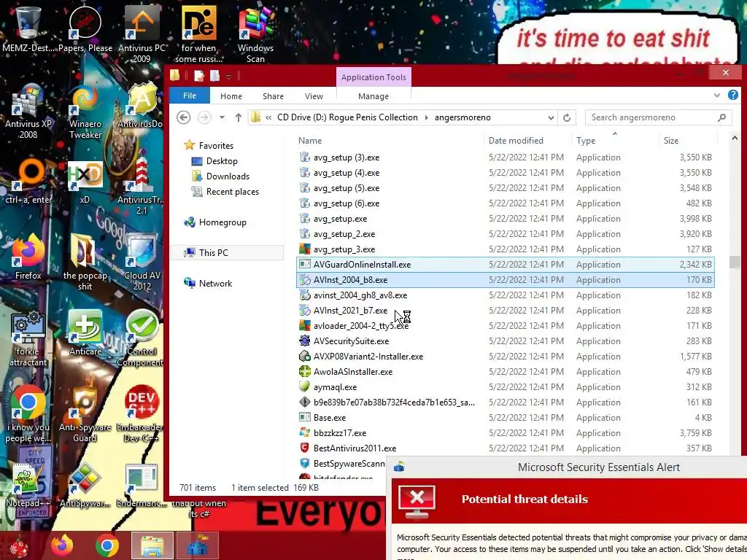This screenshot has width=747, height=560.
Task: Click the Back navigation arrow
Action: coord(183,117)
